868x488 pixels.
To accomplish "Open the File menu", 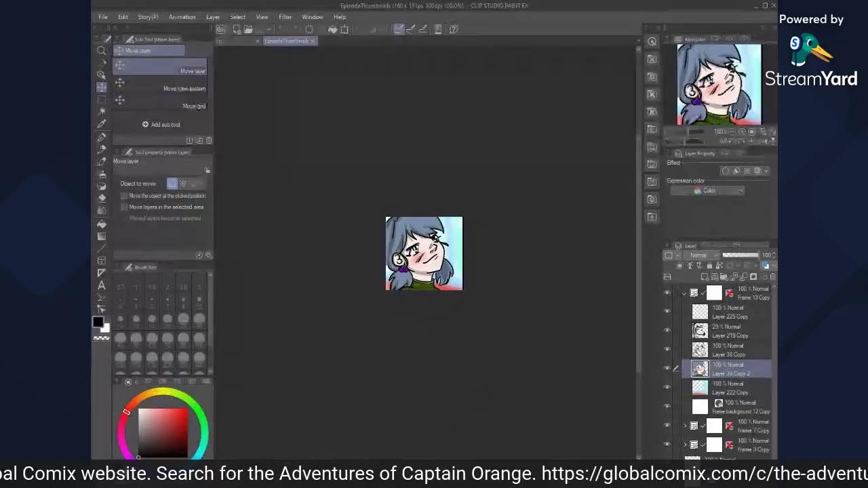I will coord(103,17).
